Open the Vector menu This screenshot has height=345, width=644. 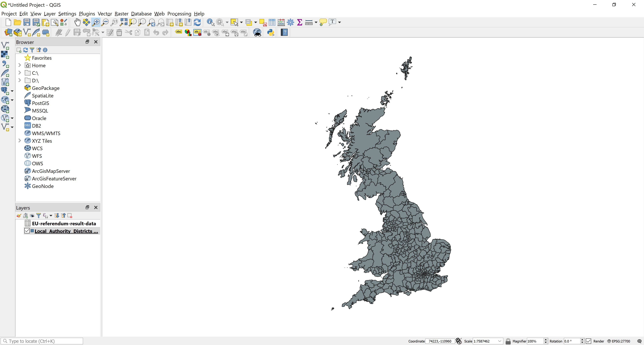tap(104, 14)
